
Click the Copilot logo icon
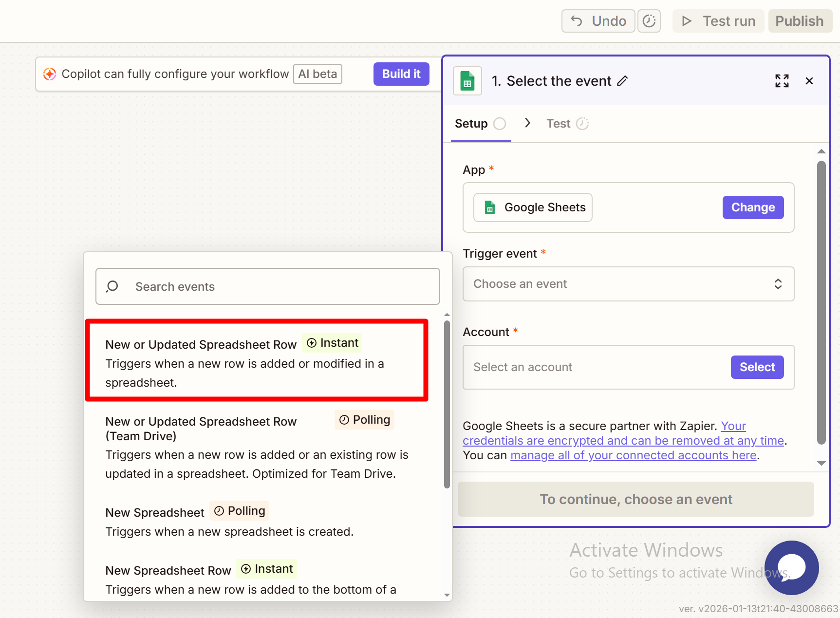click(x=50, y=74)
